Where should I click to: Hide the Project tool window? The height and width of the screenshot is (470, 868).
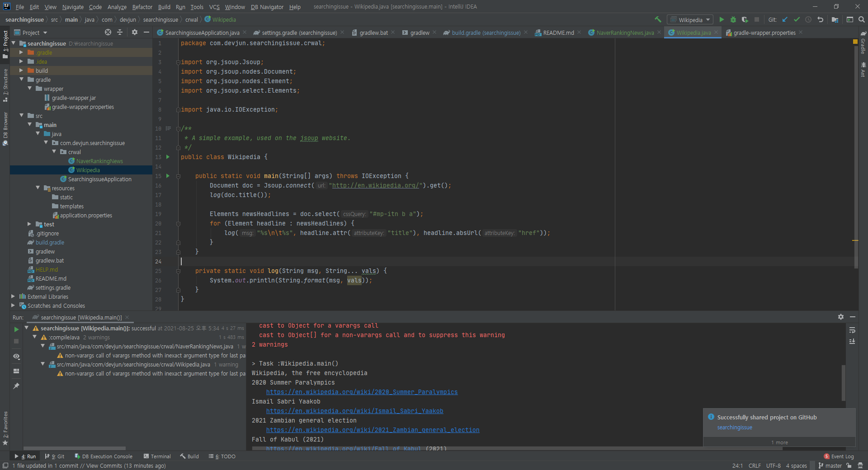pyautogui.click(x=146, y=32)
